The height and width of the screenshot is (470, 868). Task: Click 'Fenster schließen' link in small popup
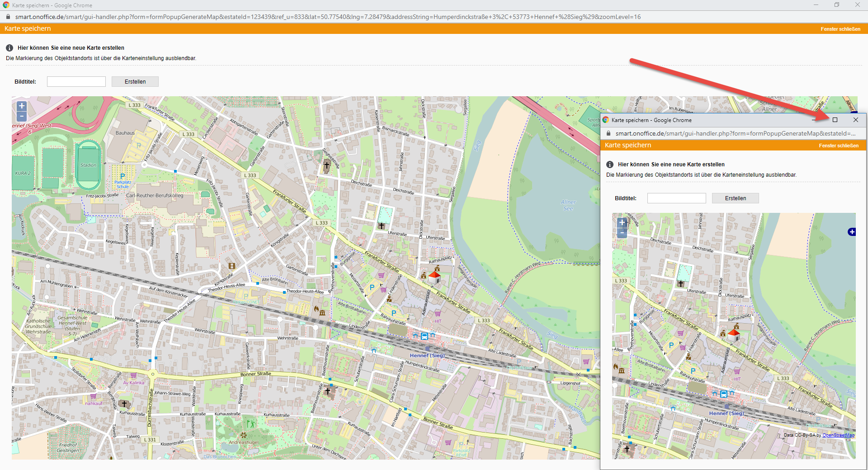point(839,146)
